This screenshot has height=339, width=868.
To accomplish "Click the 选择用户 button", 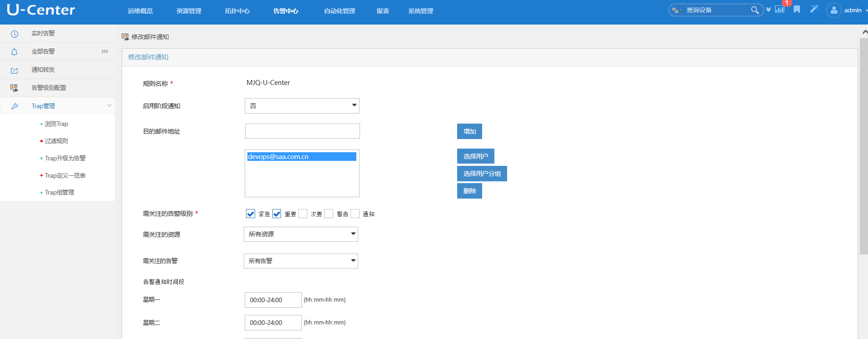I will tap(476, 156).
